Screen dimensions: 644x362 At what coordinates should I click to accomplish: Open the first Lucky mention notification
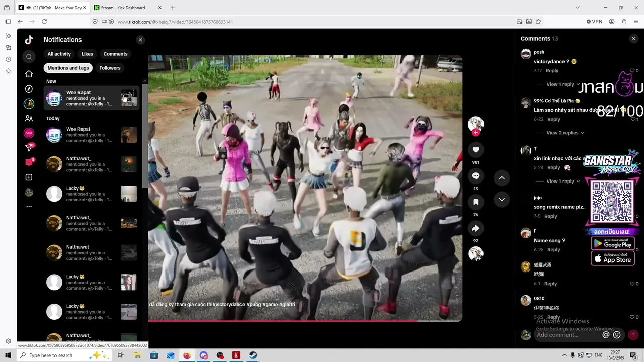click(91, 194)
